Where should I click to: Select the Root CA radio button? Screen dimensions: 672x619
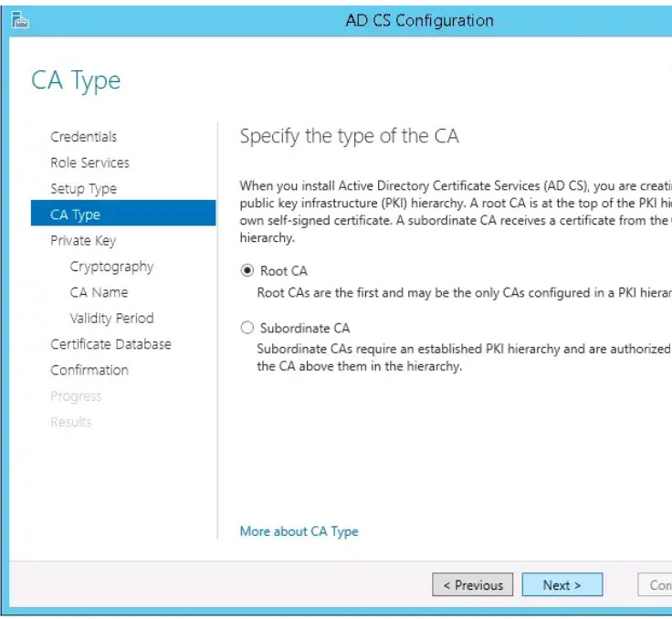[x=247, y=270]
